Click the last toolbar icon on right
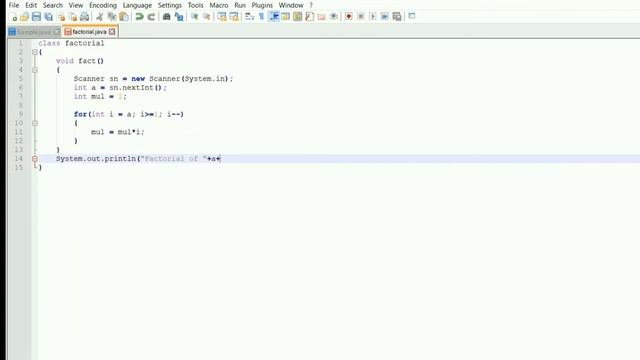 pyautogui.click(x=412, y=16)
